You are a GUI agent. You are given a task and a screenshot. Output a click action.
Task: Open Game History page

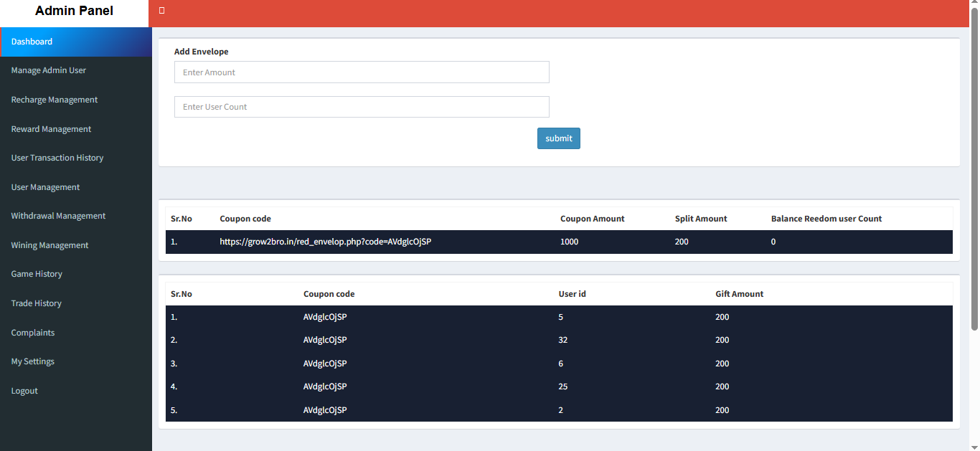click(x=37, y=274)
